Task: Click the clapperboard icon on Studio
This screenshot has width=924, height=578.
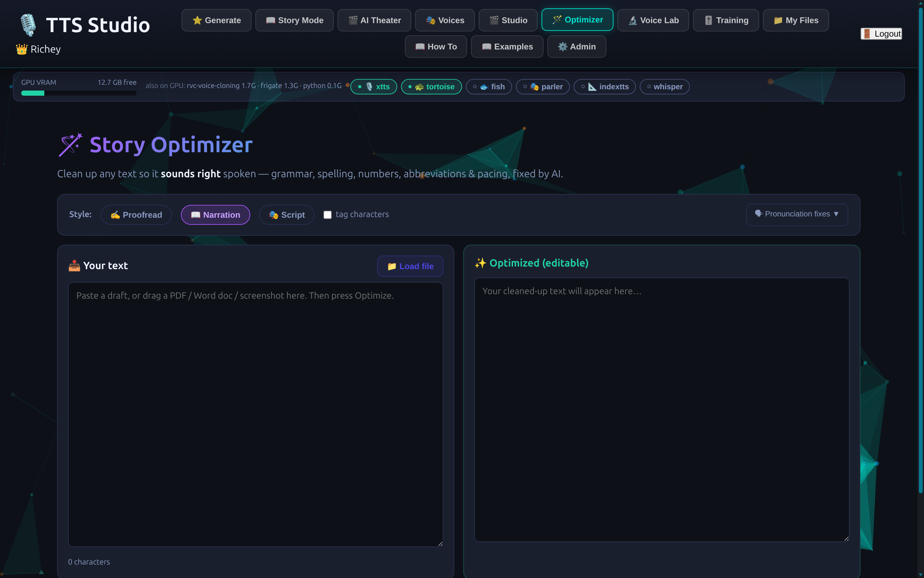Action: click(494, 20)
